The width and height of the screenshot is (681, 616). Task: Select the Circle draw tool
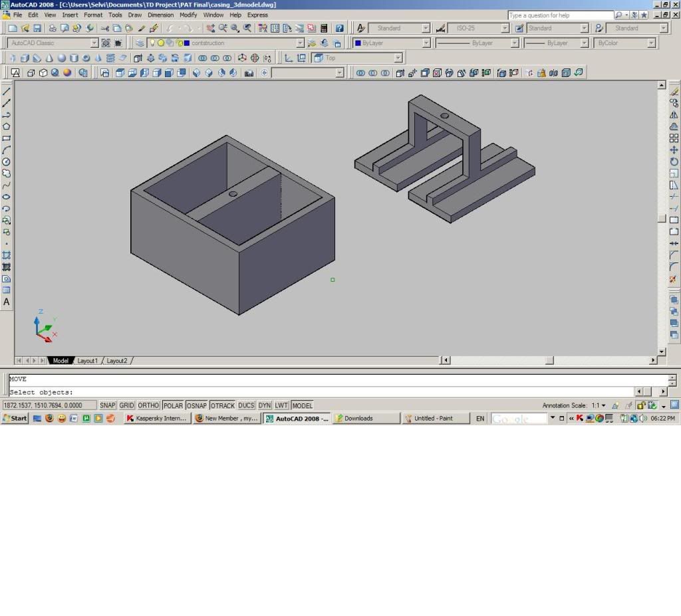7,161
